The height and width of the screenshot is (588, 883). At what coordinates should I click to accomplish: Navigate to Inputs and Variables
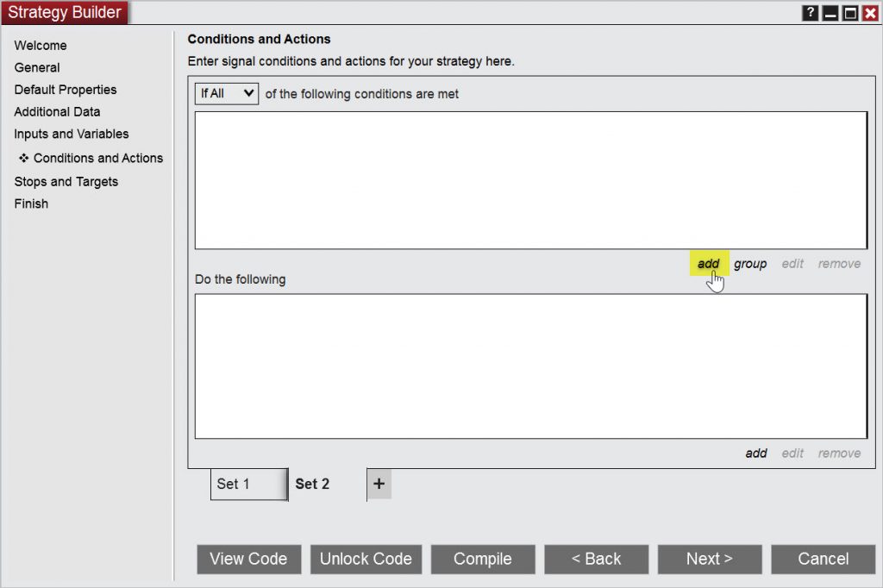point(72,134)
